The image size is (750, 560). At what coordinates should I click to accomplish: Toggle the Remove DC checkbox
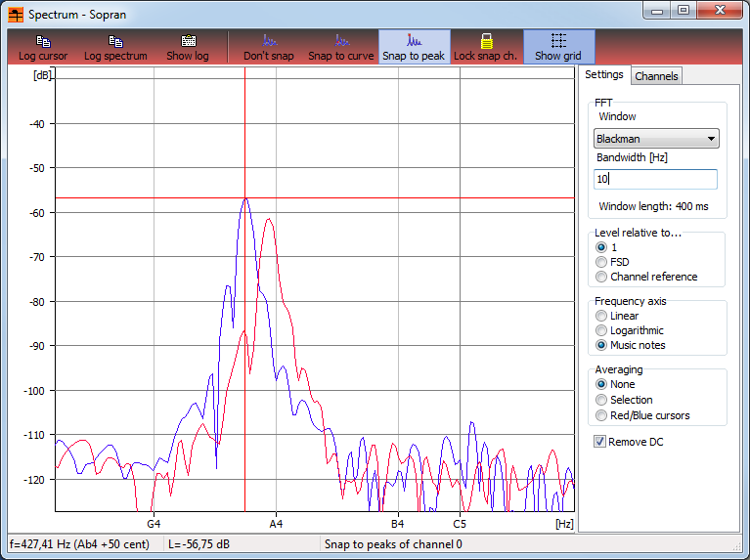click(x=599, y=442)
